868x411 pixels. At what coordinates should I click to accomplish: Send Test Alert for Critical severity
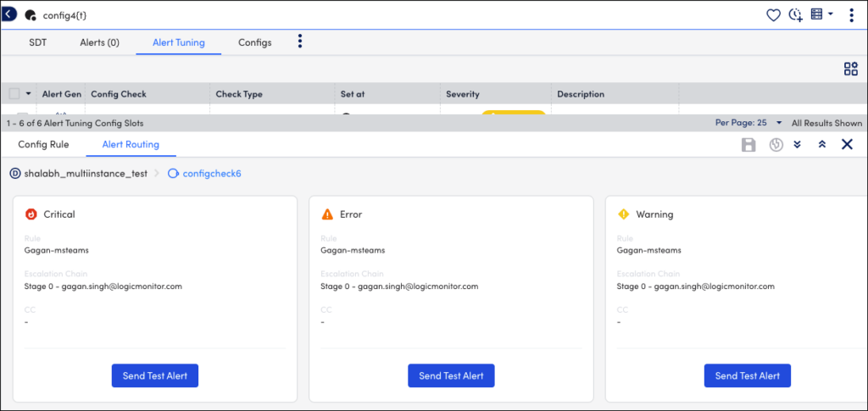tap(155, 375)
